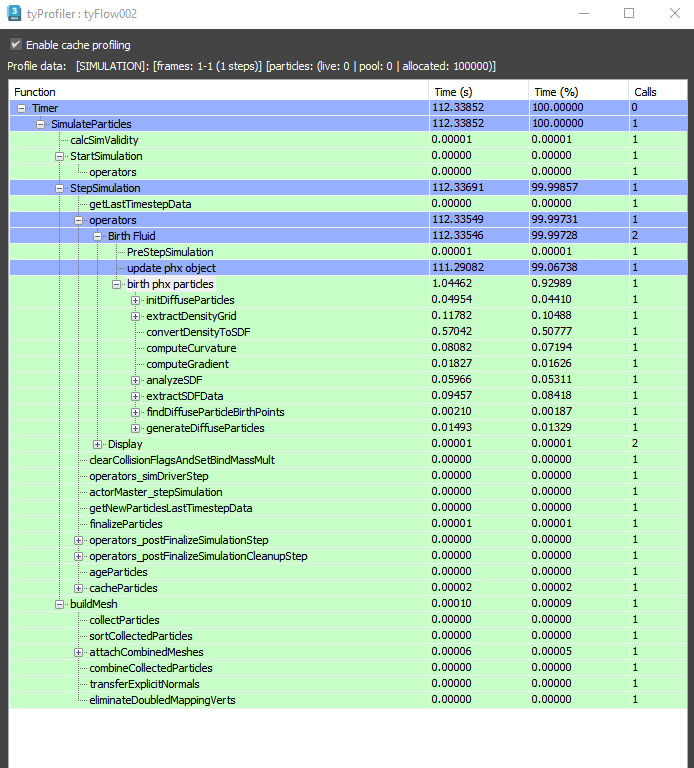Expand the analyzeSDF node

tap(136, 380)
